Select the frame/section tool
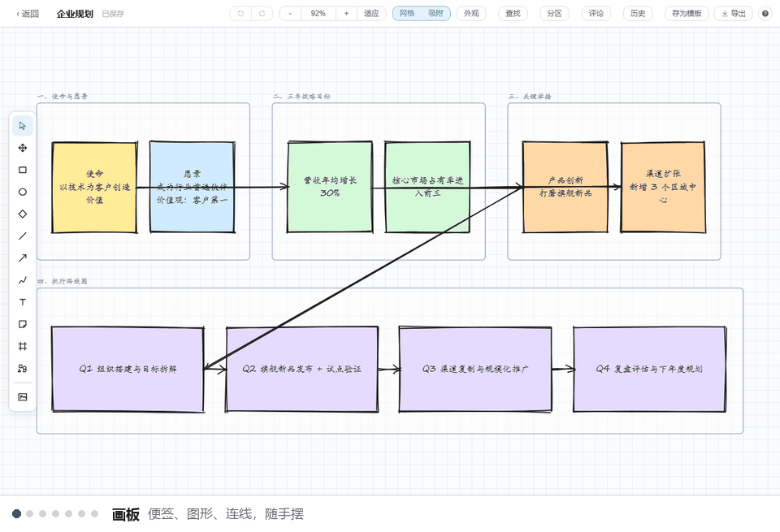Image resolution: width=780 pixels, height=532 pixels. (23, 347)
